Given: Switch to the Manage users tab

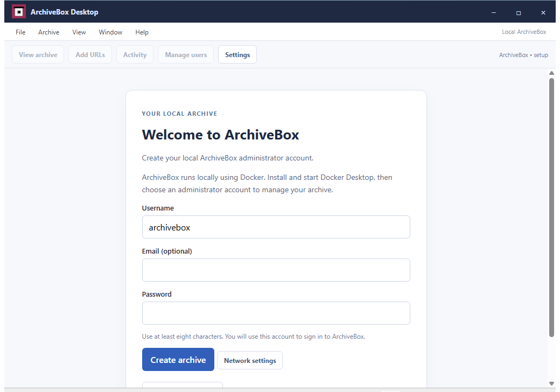Looking at the screenshot, I should [x=186, y=54].
